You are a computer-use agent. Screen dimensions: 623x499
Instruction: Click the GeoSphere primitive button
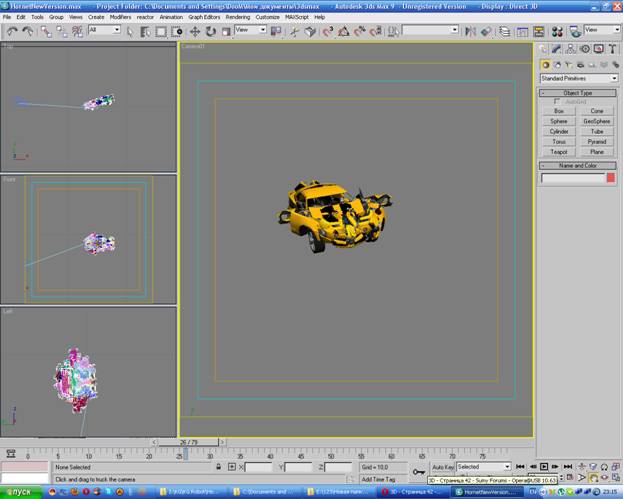point(597,121)
